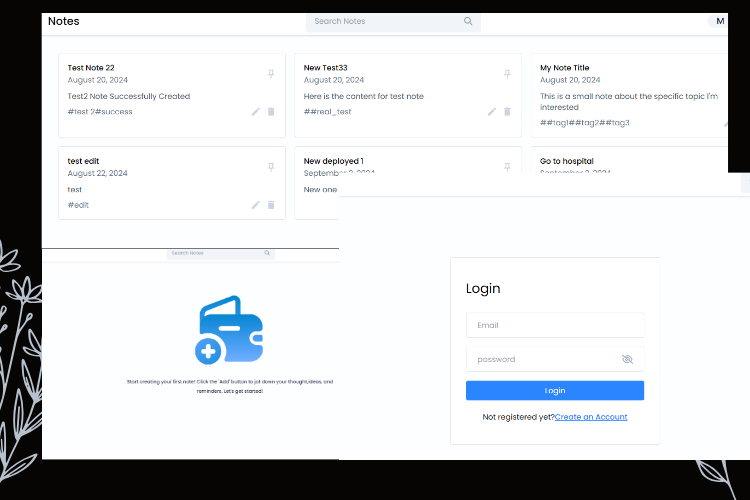The image size is (750, 500).
Task: Click the magnifier in lower small search bar
Action: pyautogui.click(x=267, y=253)
